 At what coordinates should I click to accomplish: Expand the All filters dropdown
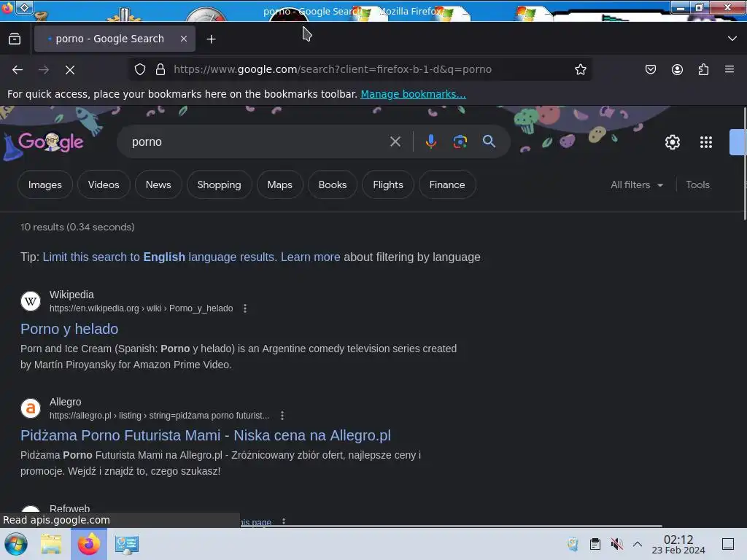637,184
